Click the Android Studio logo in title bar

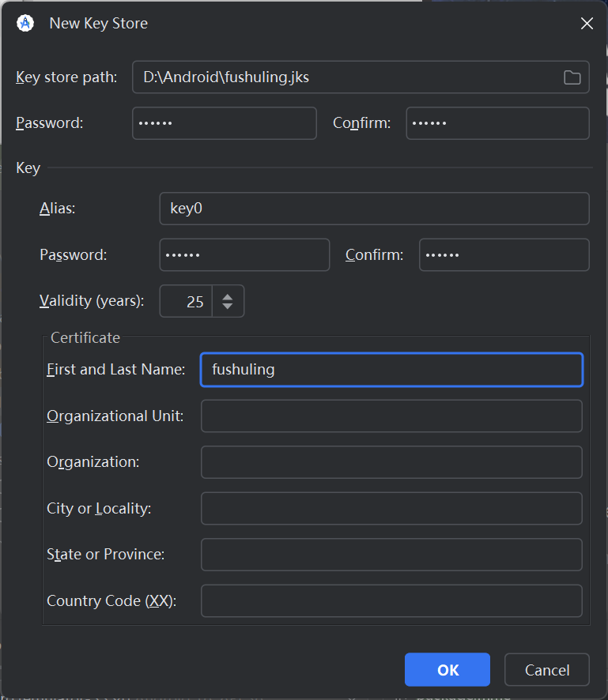(25, 24)
